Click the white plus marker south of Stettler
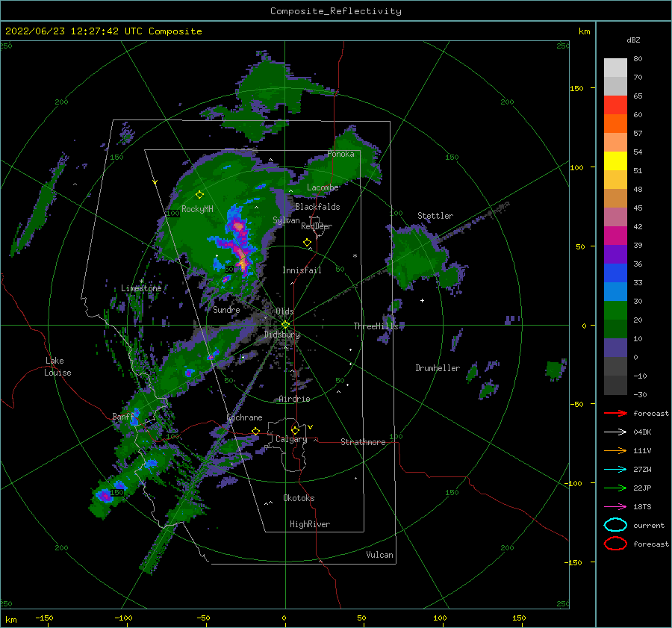 (422, 300)
